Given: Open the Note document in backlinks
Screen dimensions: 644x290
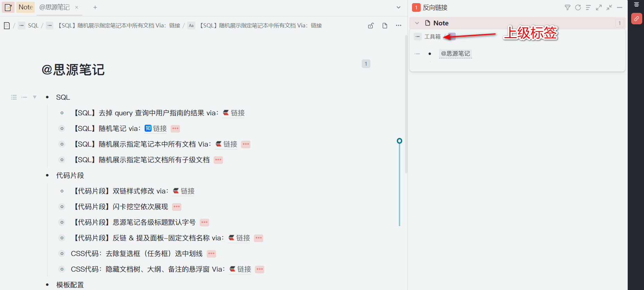Looking at the screenshot, I should click(441, 23).
